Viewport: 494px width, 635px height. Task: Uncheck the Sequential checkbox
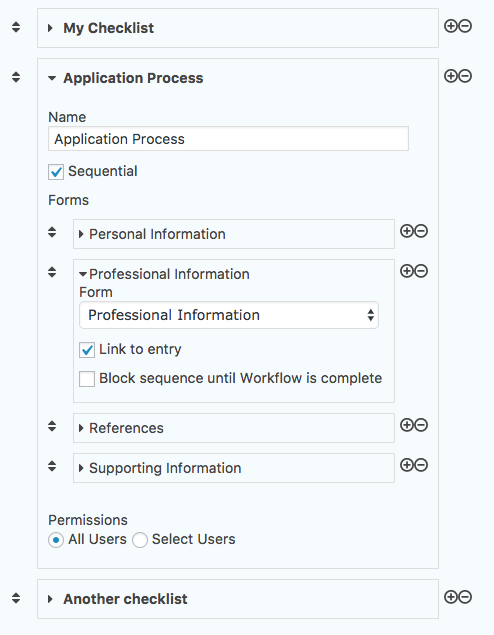tap(56, 172)
